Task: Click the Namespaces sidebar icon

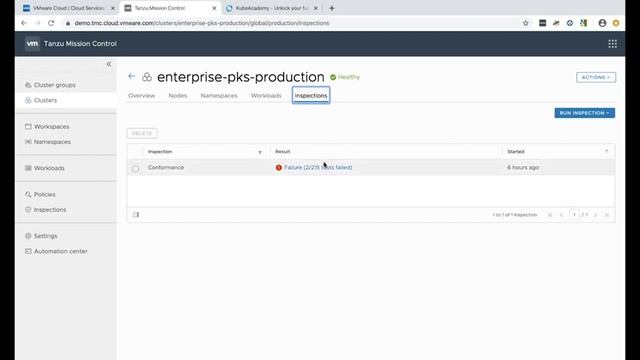Action: pyautogui.click(x=28, y=142)
